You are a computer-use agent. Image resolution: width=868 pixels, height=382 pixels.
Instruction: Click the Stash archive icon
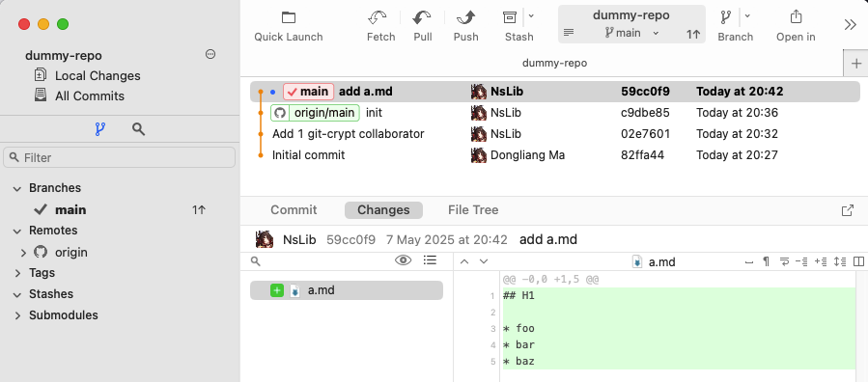(x=509, y=17)
